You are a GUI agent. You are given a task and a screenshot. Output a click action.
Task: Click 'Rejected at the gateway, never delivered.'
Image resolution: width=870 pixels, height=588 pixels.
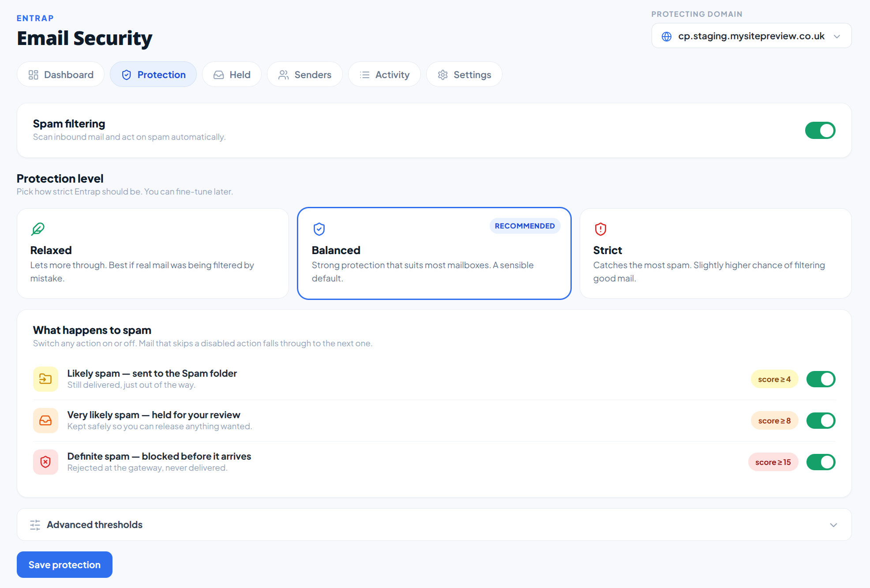click(147, 468)
